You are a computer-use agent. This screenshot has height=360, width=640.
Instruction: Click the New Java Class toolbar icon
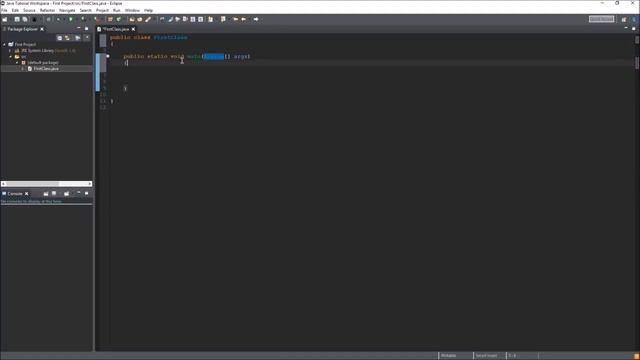(x=119, y=19)
